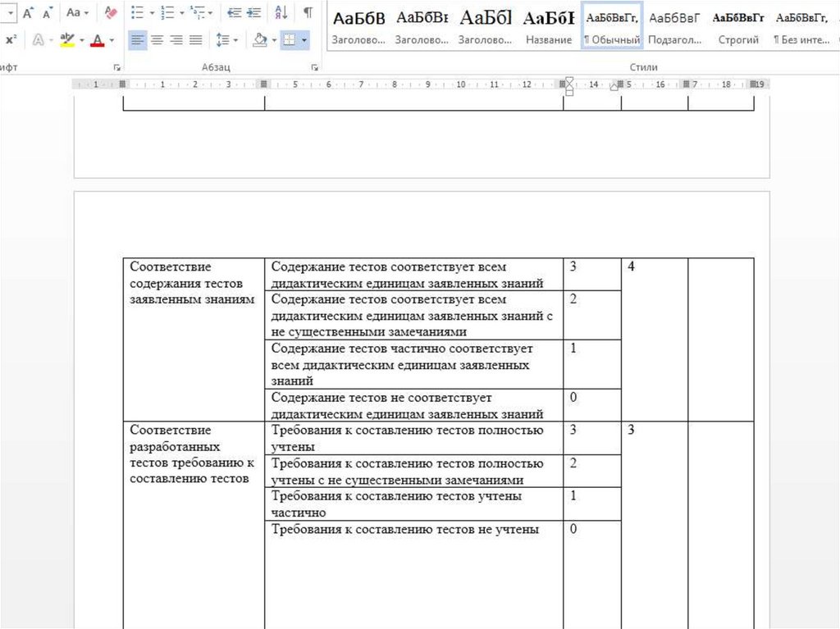Increase the paragraph indent
Viewport: 840px width, 629px height.
(253, 12)
